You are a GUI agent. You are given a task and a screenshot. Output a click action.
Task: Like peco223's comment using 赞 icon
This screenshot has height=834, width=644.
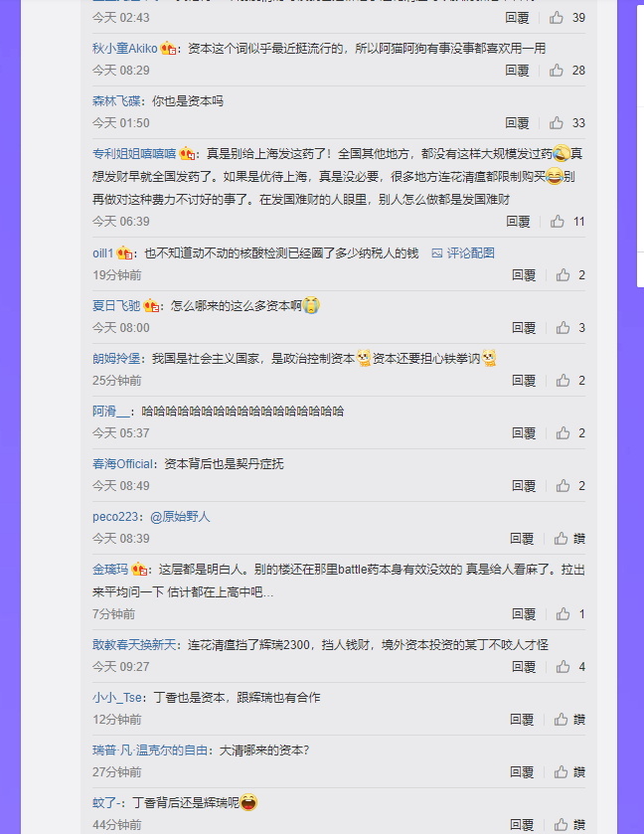[x=562, y=538]
